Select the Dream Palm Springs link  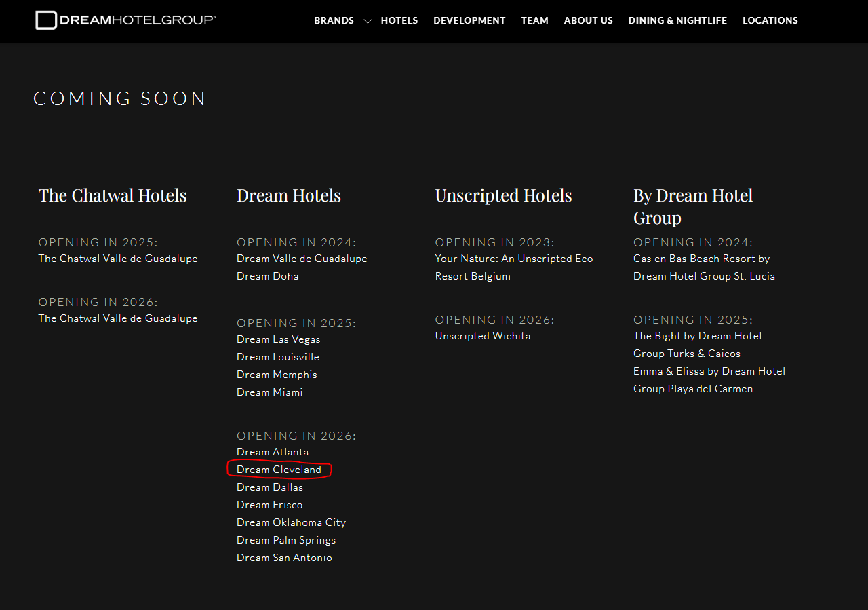pos(286,540)
